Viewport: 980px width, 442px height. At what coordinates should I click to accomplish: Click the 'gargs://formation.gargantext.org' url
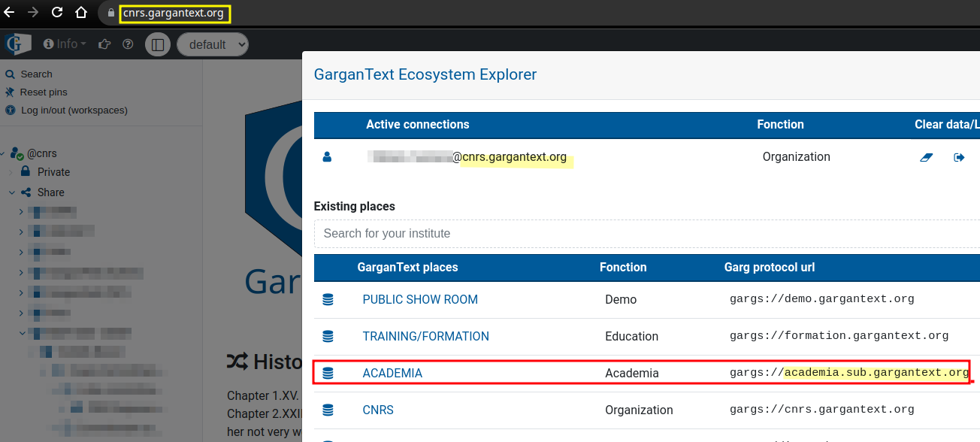click(x=839, y=336)
